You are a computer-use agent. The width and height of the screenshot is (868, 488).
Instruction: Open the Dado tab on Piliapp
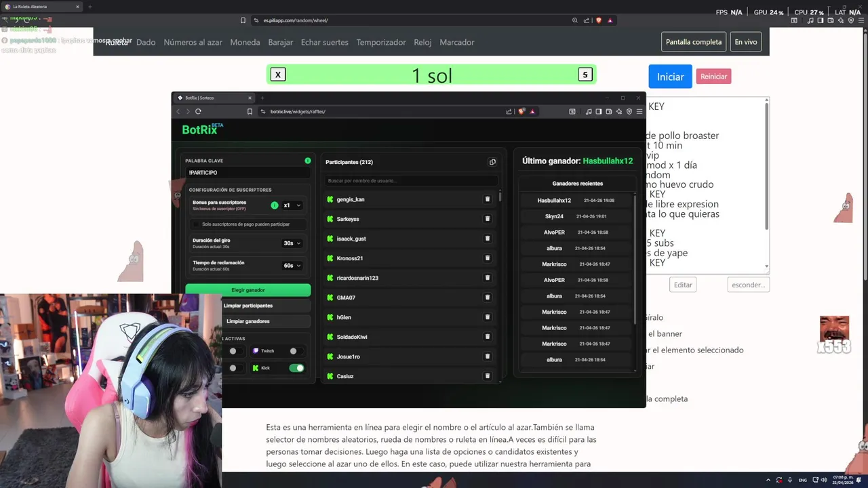tap(146, 42)
